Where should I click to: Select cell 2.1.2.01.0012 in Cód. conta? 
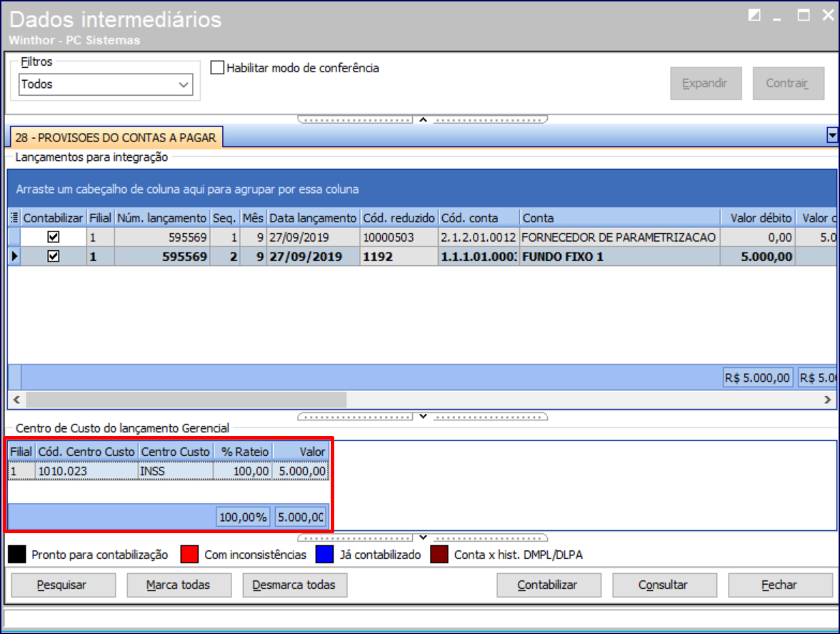(479, 237)
